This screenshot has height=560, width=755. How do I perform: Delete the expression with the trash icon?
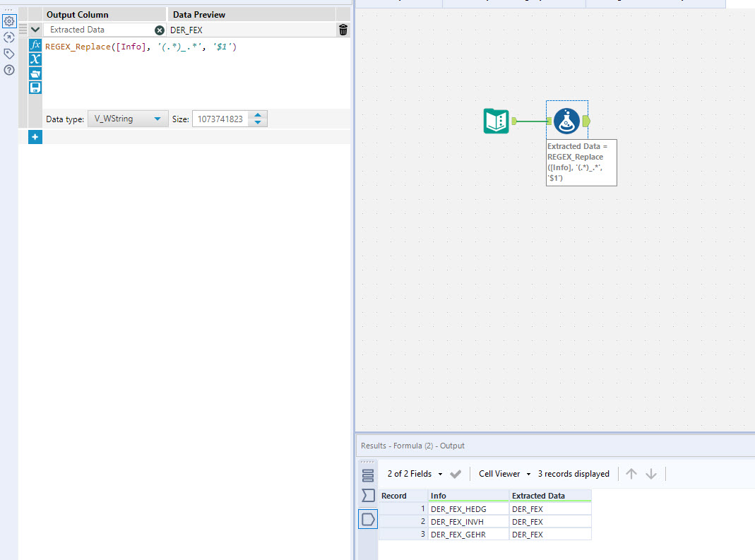343,30
